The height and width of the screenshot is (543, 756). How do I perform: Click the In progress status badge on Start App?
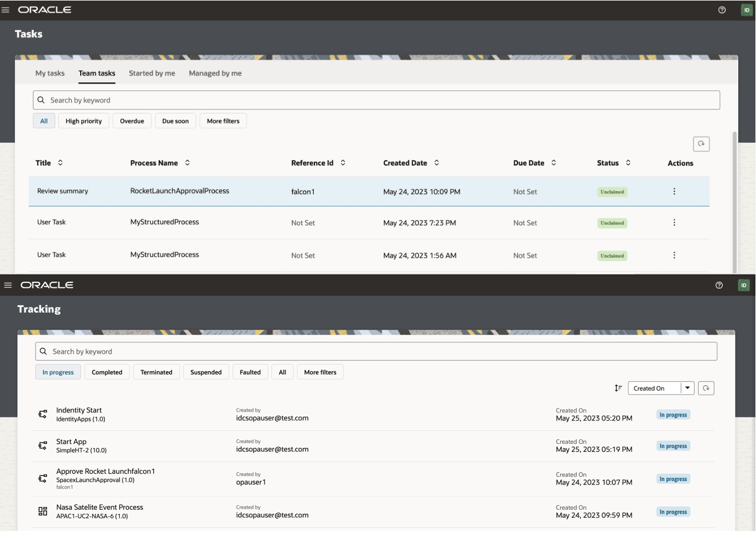[x=673, y=446]
